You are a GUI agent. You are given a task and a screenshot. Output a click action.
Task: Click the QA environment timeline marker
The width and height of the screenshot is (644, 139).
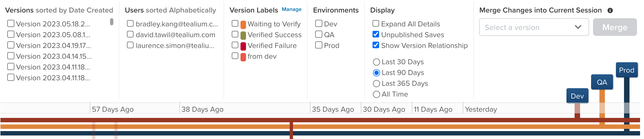[x=602, y=82]
